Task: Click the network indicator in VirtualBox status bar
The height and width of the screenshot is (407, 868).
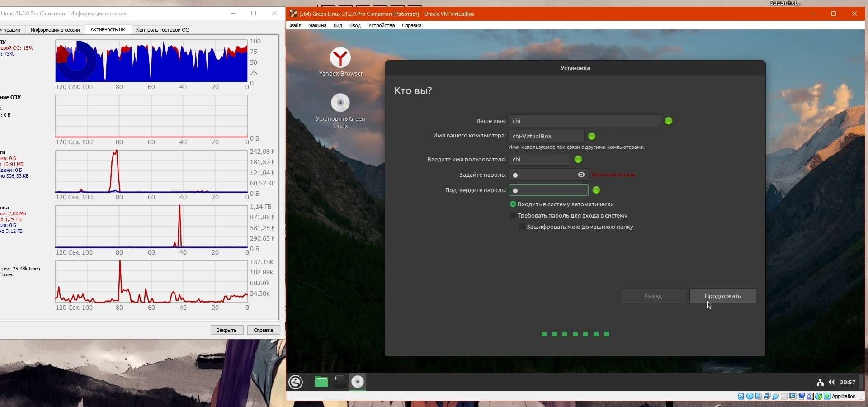Action: 767,396
